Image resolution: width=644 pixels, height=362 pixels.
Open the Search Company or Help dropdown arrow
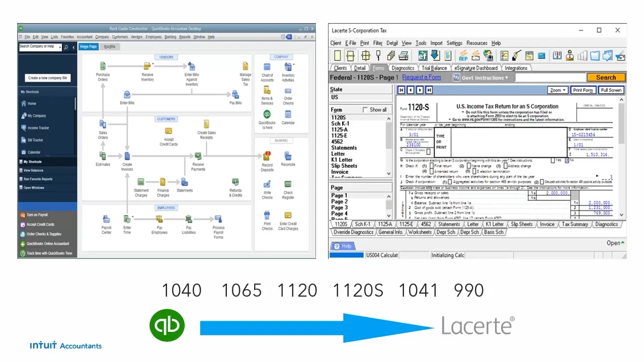[60, 47]
